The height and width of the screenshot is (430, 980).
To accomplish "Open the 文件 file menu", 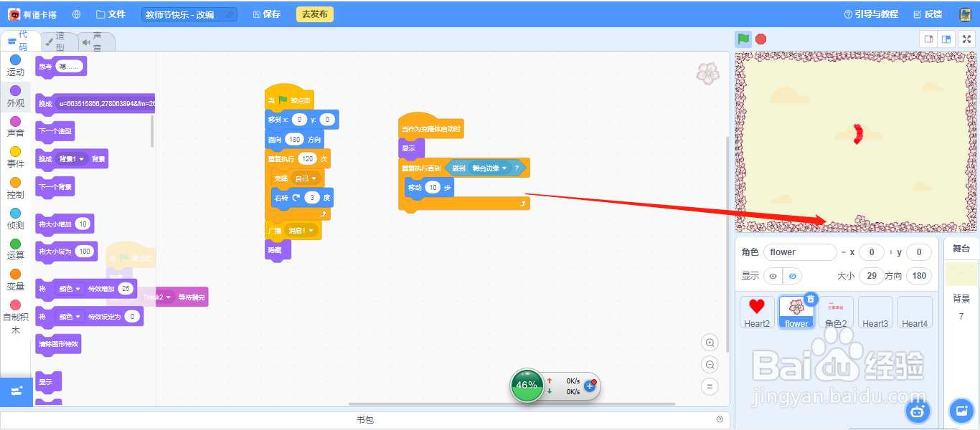I will click(x=110, y=14).
